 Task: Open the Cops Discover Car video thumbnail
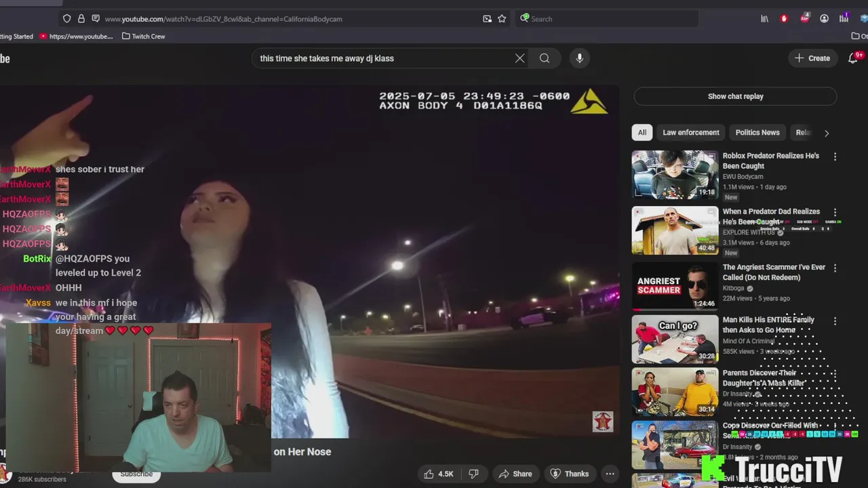click(x=675, y=445)
